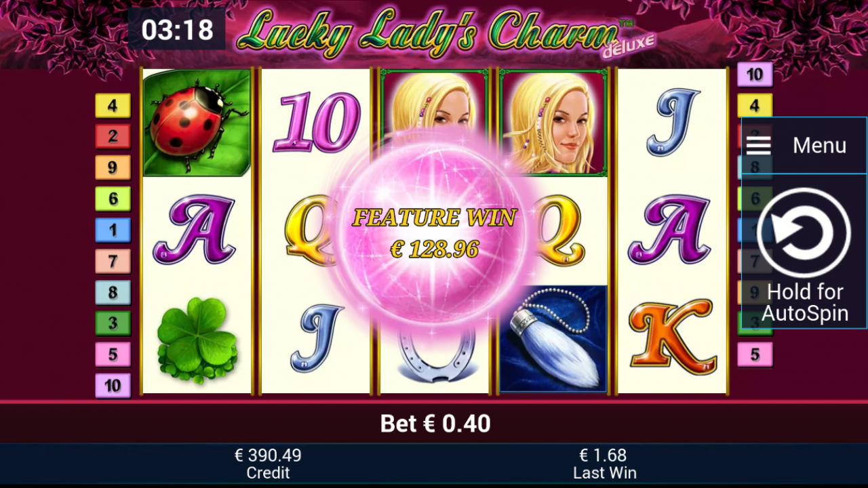
Task: Click the circular spin arrow icon
Action: click(x=804, y=233)
